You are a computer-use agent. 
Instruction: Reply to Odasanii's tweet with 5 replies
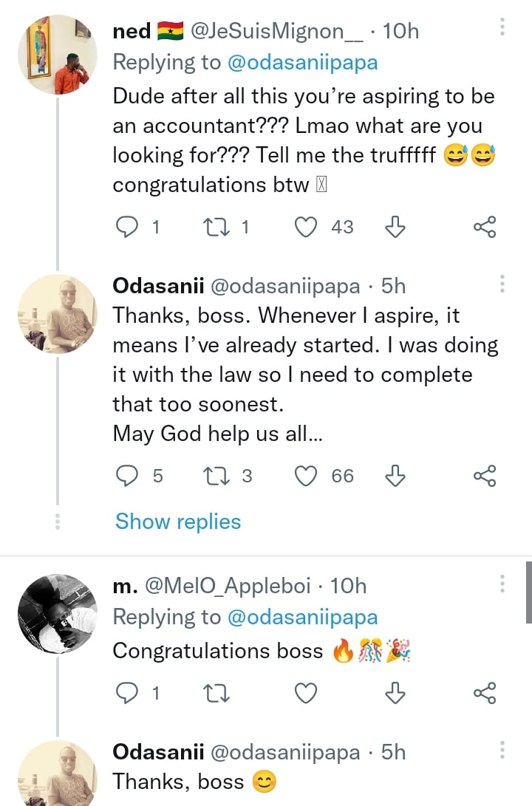pos(128,477)
